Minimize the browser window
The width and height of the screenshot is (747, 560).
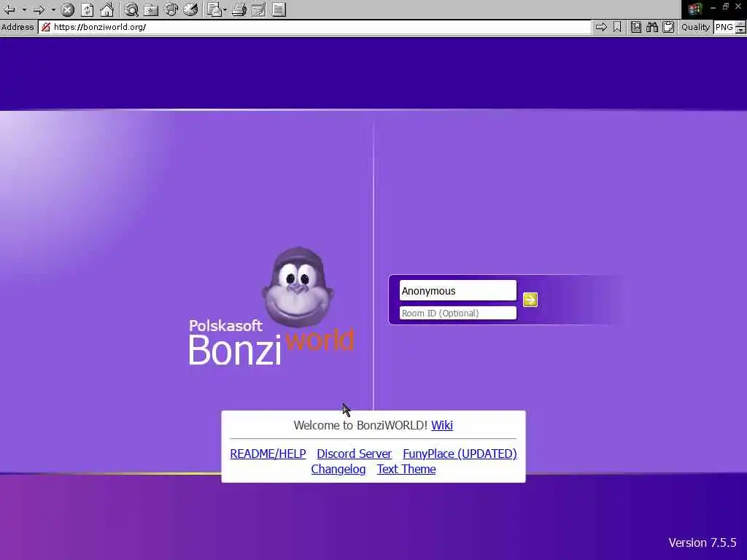pyautogui.click(x=713, y=7)
